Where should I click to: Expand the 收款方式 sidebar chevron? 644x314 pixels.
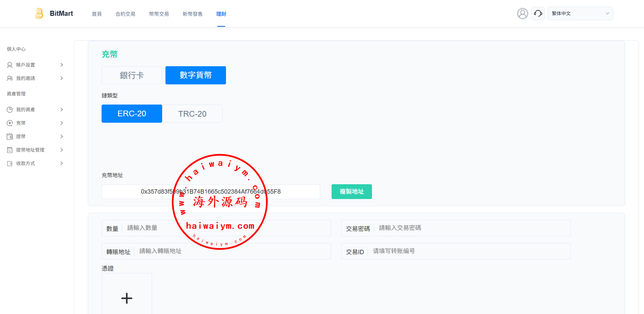[x=62, y=163]
